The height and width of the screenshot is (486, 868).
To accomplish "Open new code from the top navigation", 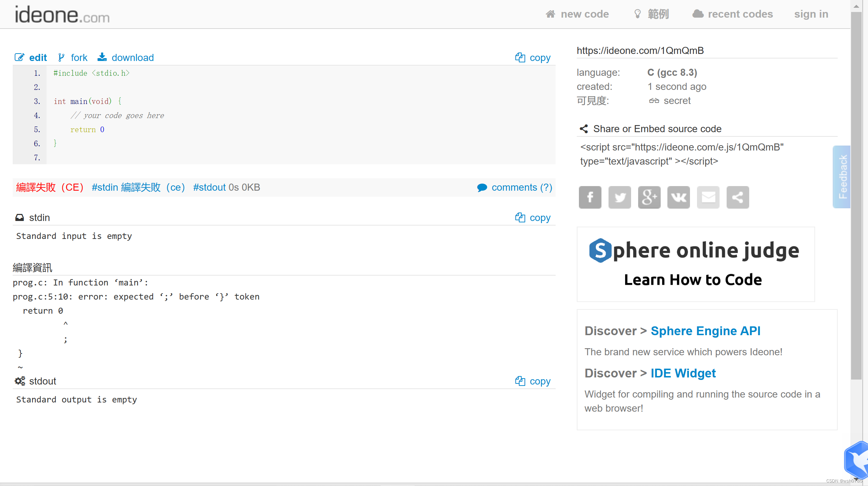I will tap(585, 14).
